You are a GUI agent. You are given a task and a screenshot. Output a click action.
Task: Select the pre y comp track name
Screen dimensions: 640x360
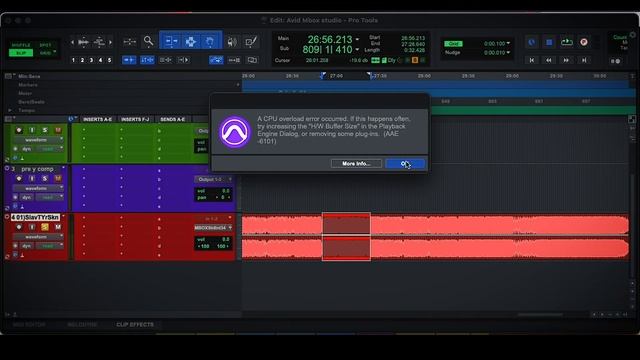click(x=37, y=169)
